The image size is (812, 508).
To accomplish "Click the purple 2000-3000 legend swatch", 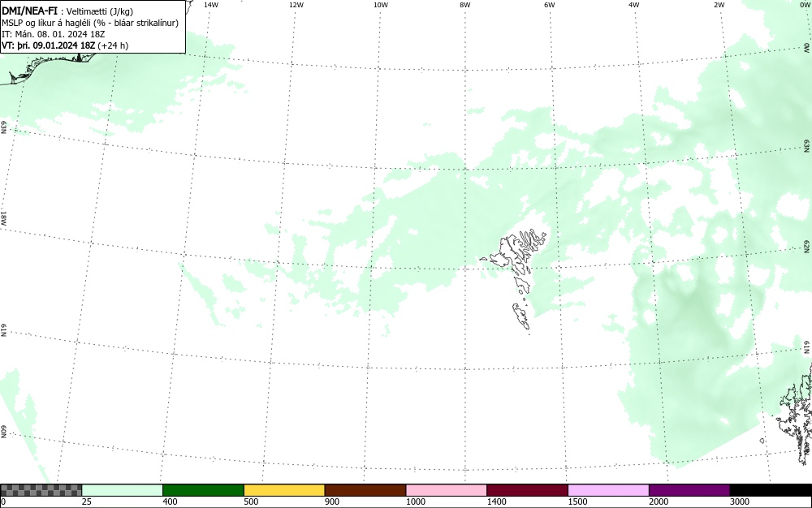I will [x=689, y=490].
